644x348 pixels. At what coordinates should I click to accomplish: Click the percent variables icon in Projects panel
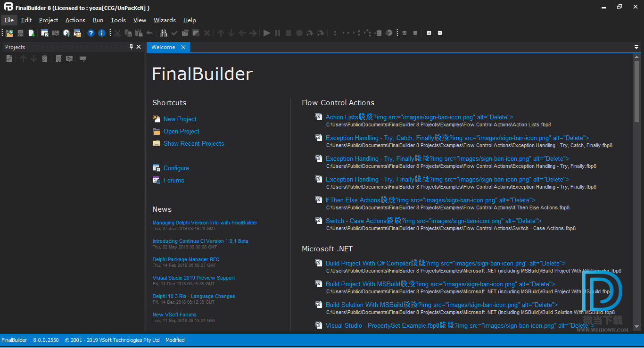tap(69, 58)
